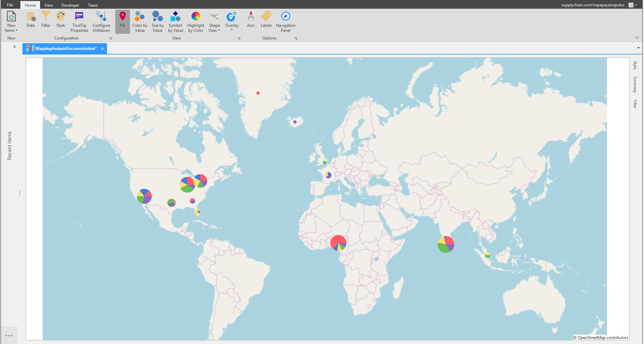The height and width of the screenshot is (344, 644).
Task: Click the France pie chart marker
Action: (x=328, y=175)
